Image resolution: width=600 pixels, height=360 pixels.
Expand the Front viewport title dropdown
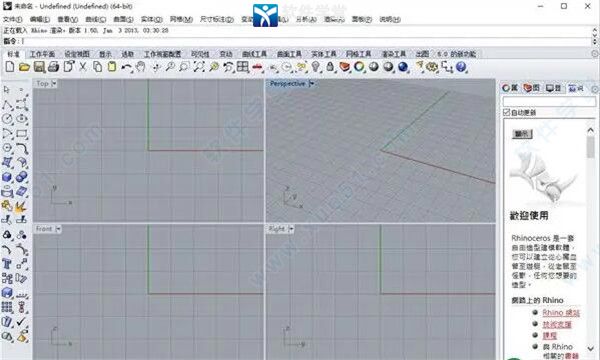pyautogui.click(x=58, y=229)
